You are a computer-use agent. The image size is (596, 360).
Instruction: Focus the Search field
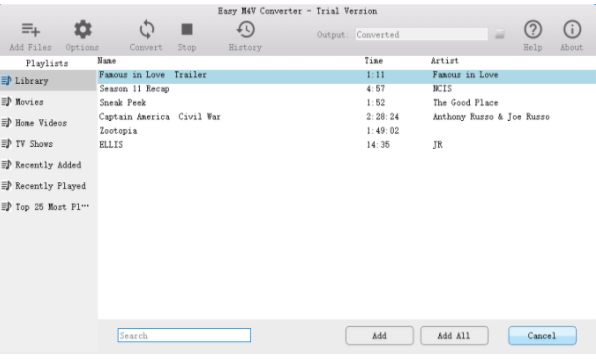tap(184, 335)
